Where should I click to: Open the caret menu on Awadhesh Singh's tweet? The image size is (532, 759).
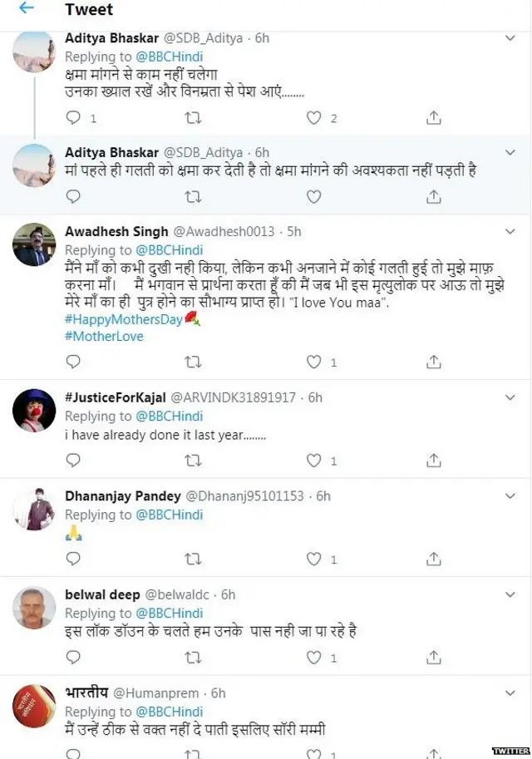(510, 232)
